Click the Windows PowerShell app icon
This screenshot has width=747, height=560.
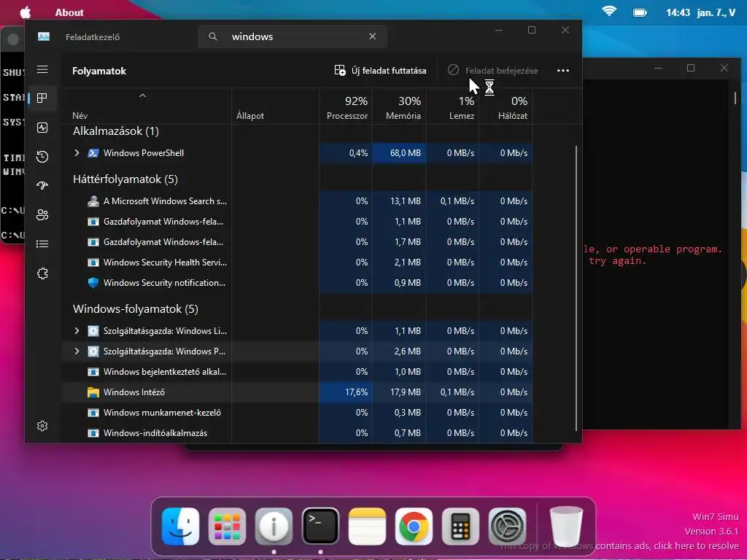click(93, 153)
